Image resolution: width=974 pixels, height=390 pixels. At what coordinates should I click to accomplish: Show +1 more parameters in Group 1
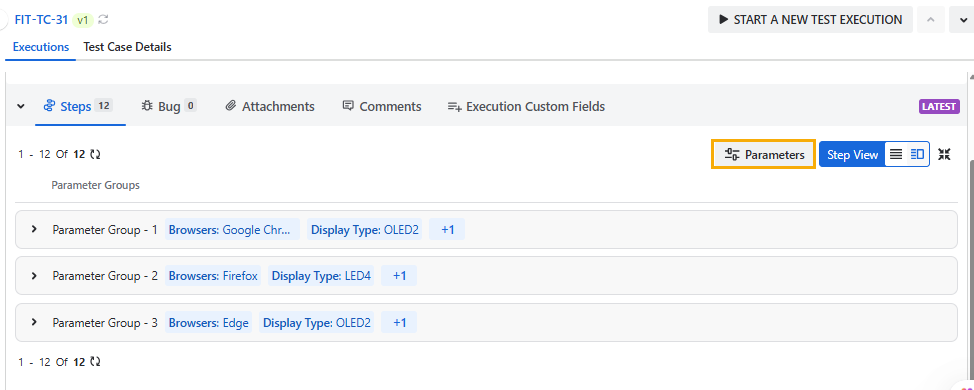[x=447, y=230]
